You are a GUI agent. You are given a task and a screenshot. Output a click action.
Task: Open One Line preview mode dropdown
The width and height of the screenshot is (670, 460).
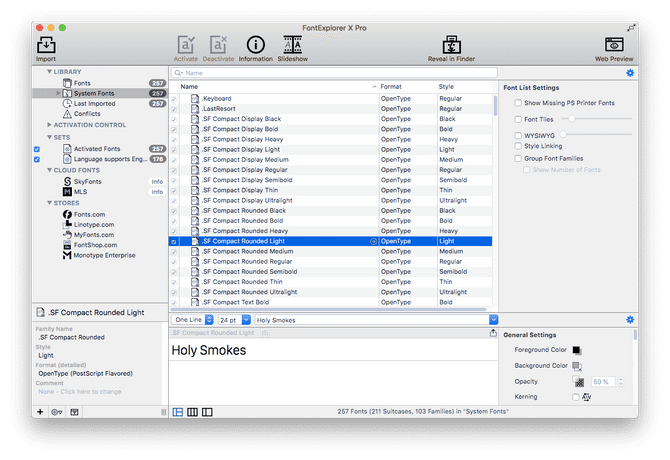tap(193, 320)
